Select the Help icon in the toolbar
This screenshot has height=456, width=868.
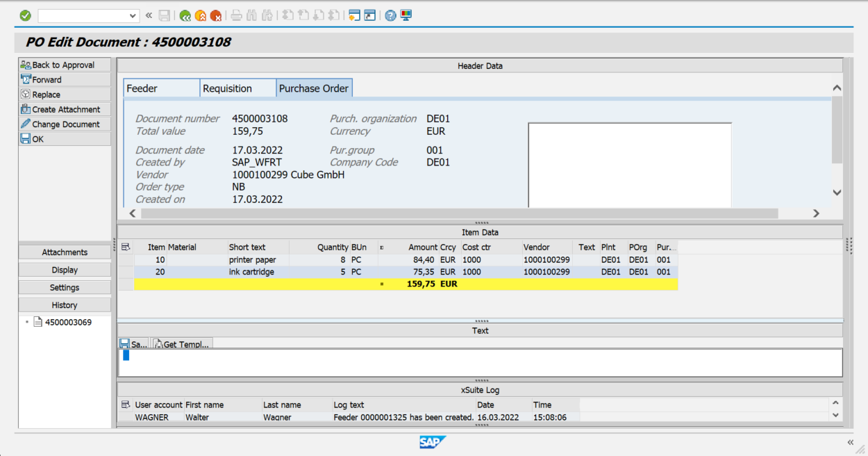click(390, 15)
